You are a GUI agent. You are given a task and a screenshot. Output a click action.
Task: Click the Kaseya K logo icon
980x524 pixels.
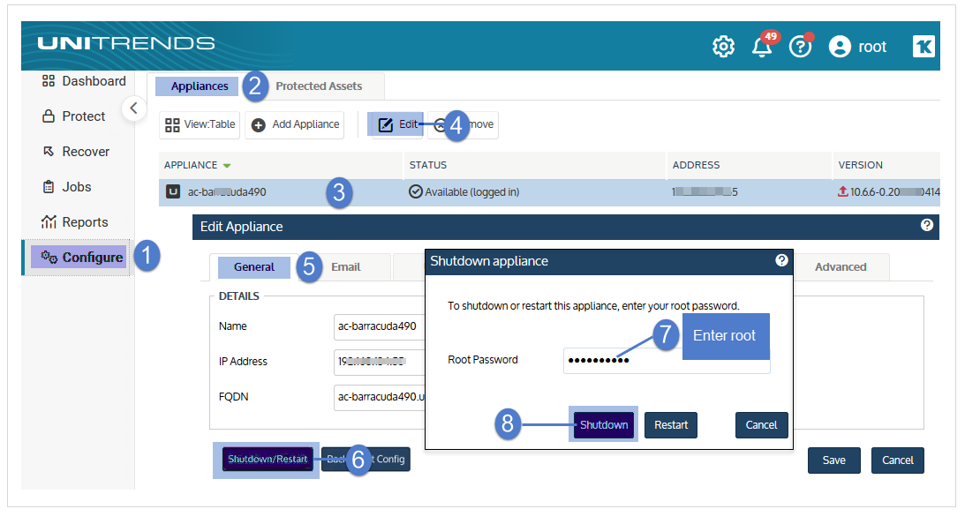click(x=923, y=46)
